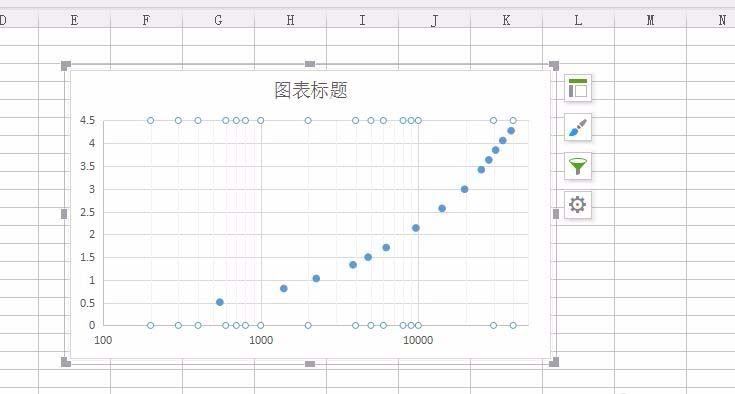
Task: Click the 2.5 label on vertical axis
Action: click(x=87, y=212)
